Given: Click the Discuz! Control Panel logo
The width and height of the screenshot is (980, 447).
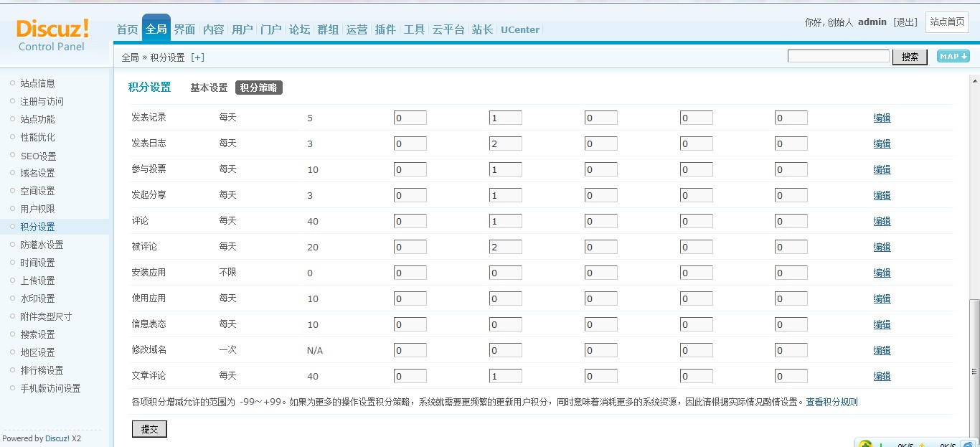Looking at the screenshot, I should tap(52, 35).
